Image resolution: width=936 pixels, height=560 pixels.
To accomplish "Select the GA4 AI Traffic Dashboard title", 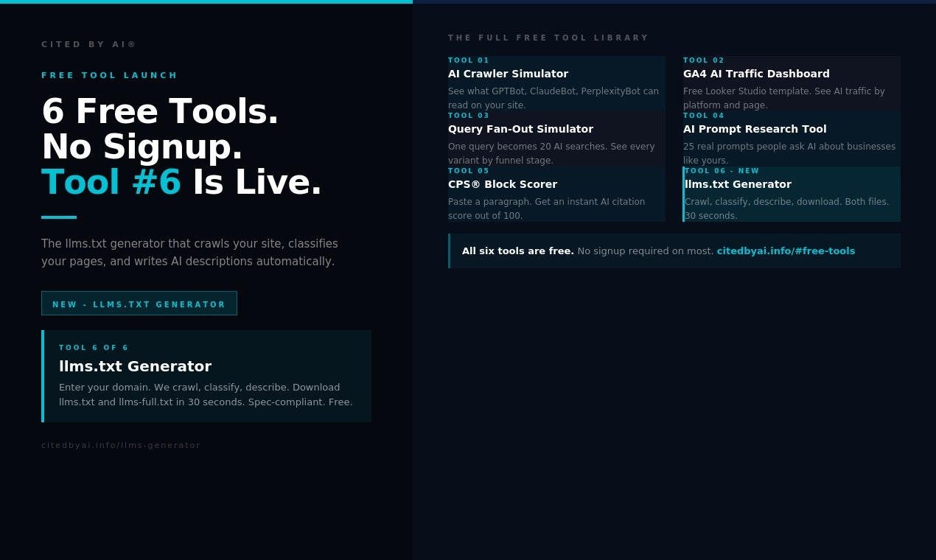I will point(756,74).
